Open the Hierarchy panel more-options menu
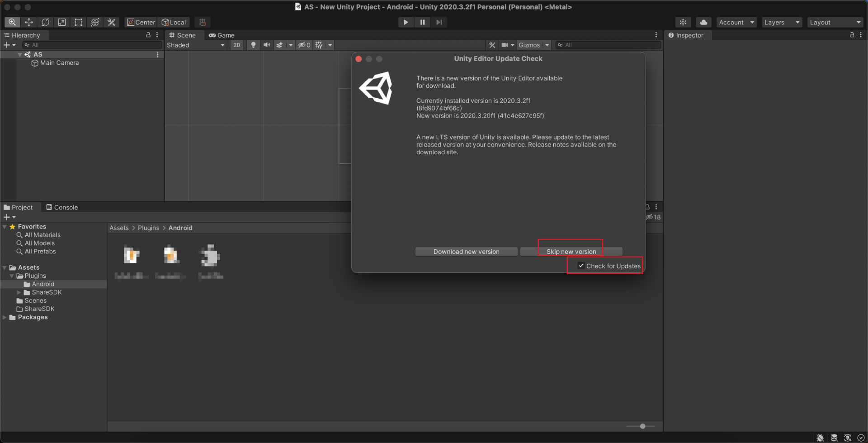The image size is (868, 443). point(157,35)
